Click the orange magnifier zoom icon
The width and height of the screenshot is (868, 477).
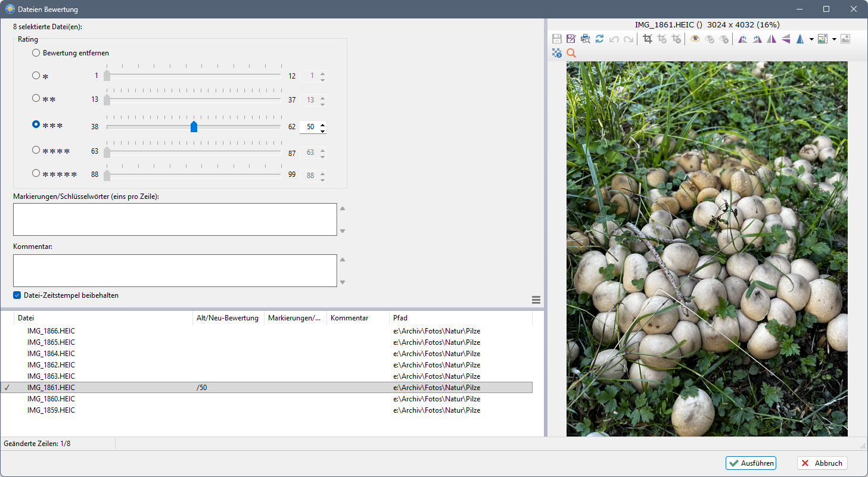(x=571, y=54)
